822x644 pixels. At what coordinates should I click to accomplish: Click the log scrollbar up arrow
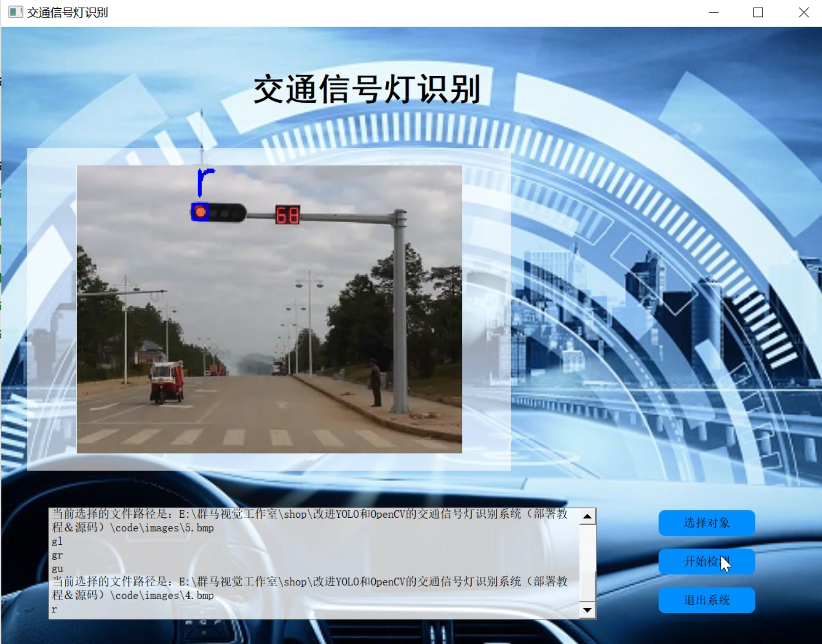[587, 517]
